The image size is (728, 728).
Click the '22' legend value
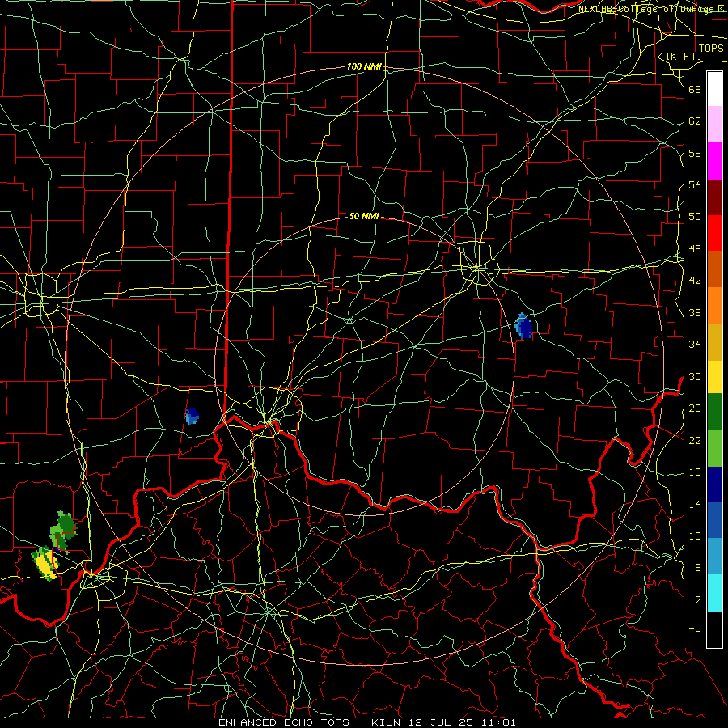tap(695, 440)
